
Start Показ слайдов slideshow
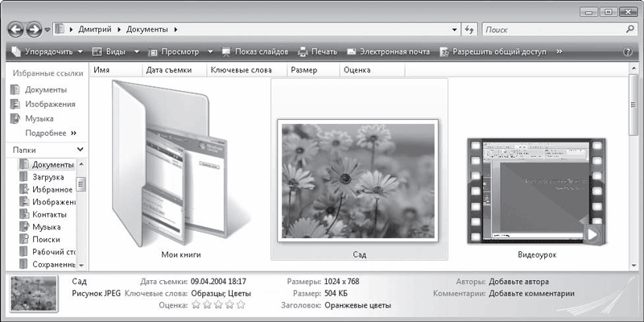coord(254,52)
